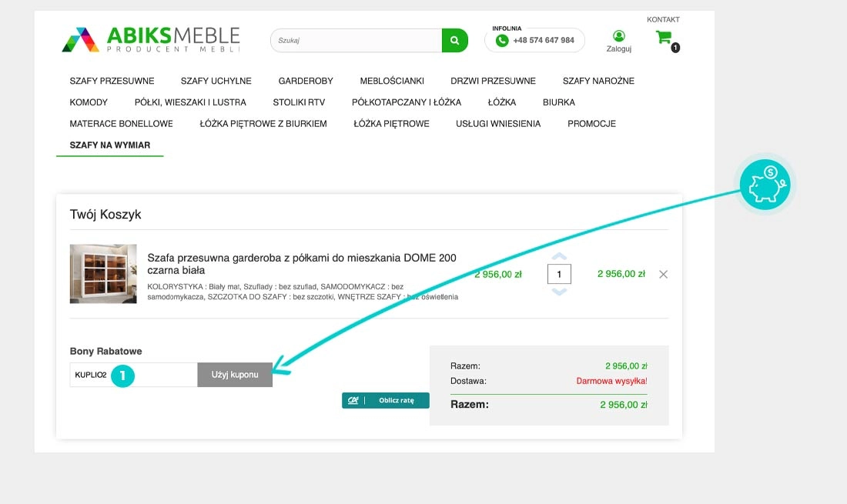Click the Użyj kuponu button

235,375
